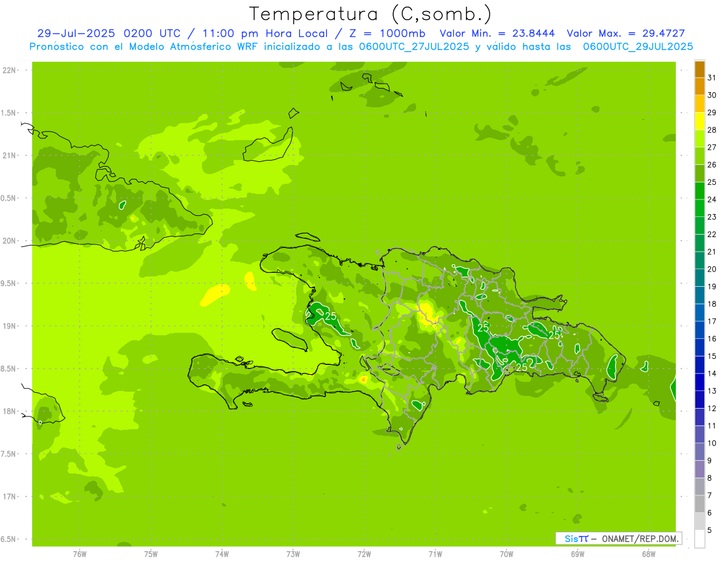
Task: Click the '71W' longitude label
Action: coord(435,554)
